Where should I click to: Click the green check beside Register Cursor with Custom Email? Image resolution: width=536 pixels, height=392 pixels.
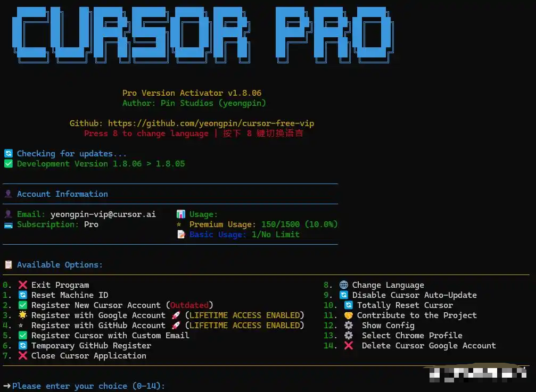(x=22, y=335)
